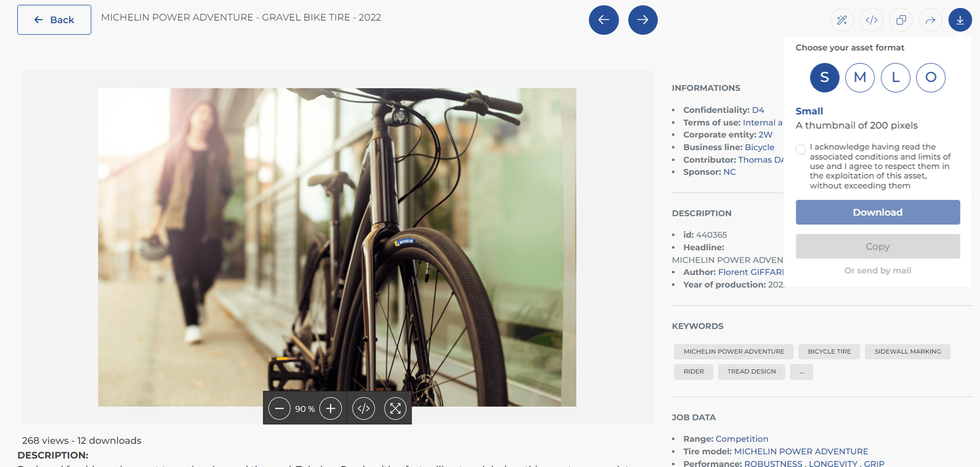Click the Copy button

pyautogui.click(x=878, y=247)
